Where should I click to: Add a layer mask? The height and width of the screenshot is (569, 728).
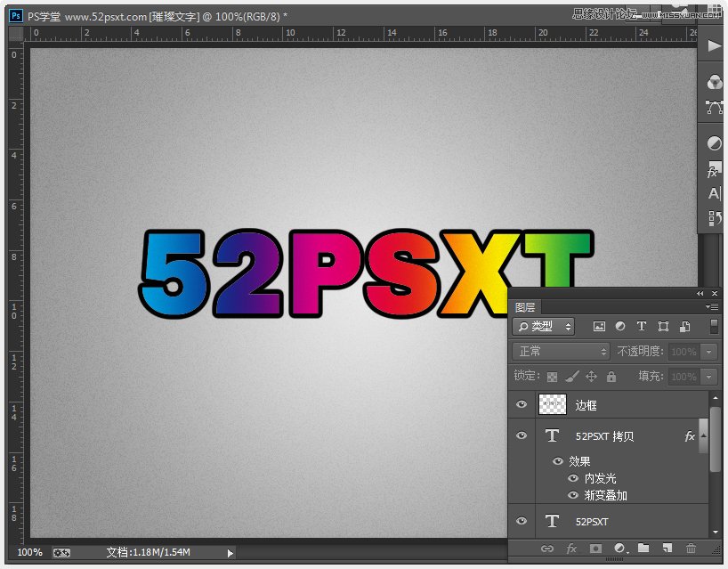pyautogui.click(x=595, y=549)
